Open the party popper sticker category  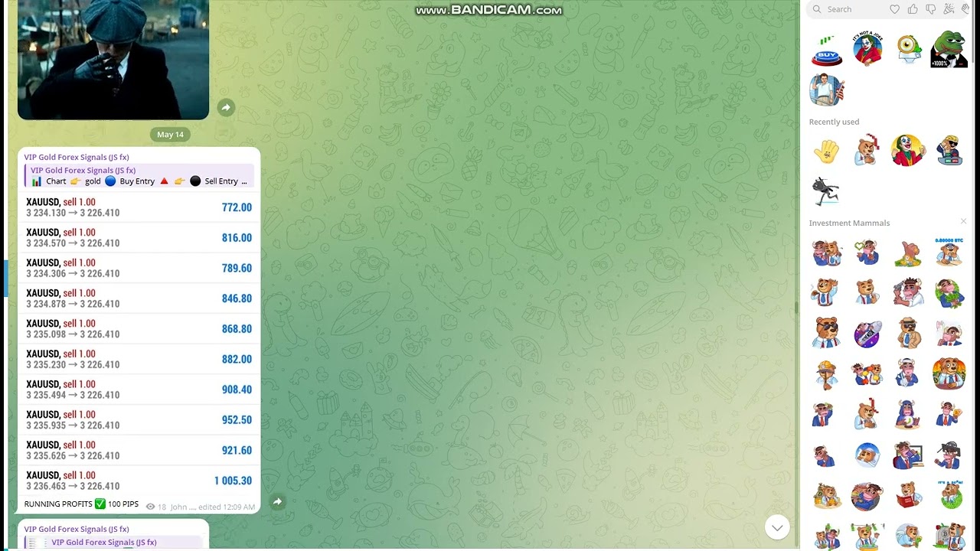(x=949, y=9)
